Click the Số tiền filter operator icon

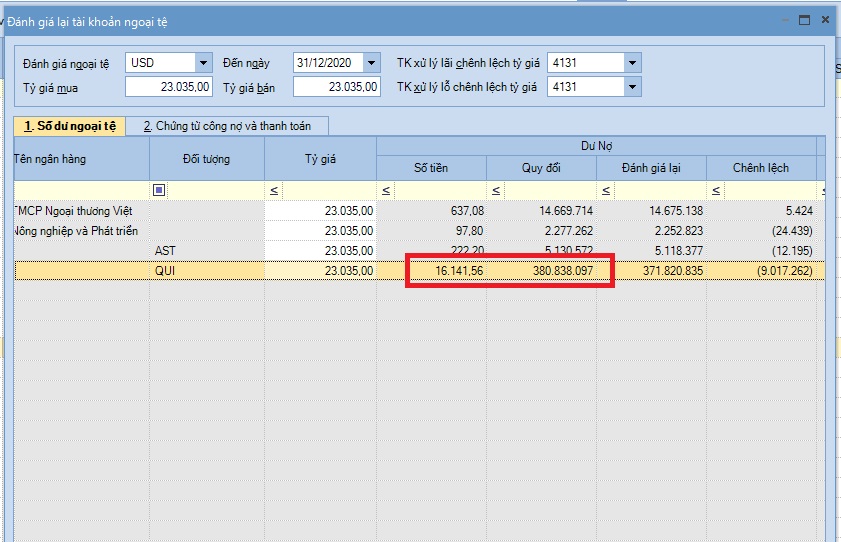click(x=386, y=190)
